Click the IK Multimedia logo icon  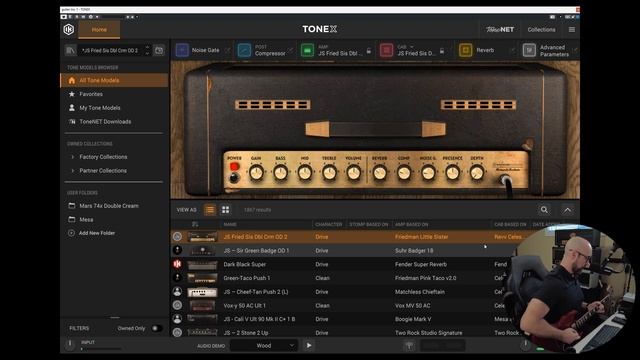click(x=69, y=29)
